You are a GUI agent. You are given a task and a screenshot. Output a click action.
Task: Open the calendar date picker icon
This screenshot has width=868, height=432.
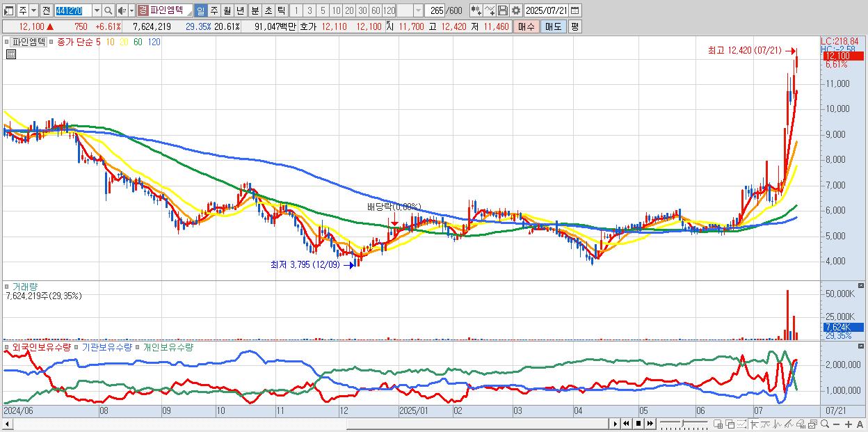click(x=574, y=10)
